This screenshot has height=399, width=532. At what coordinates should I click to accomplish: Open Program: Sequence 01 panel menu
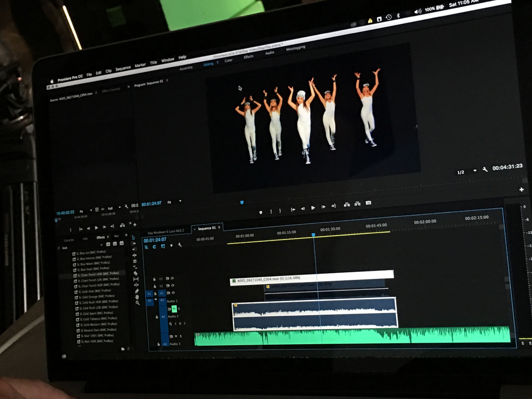click(167, 80)
